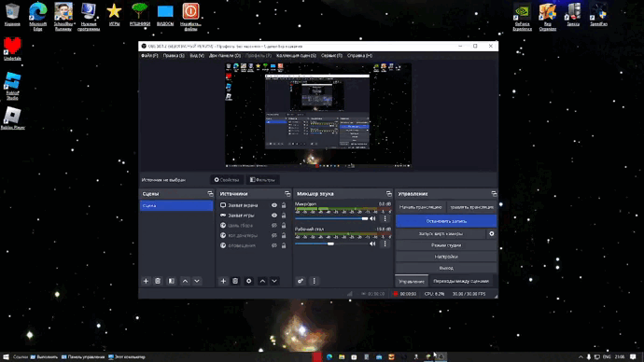Expand the system tray hidden icons
Image resolution: width=644 pixels, height=362 pixels.
(581, 357)
